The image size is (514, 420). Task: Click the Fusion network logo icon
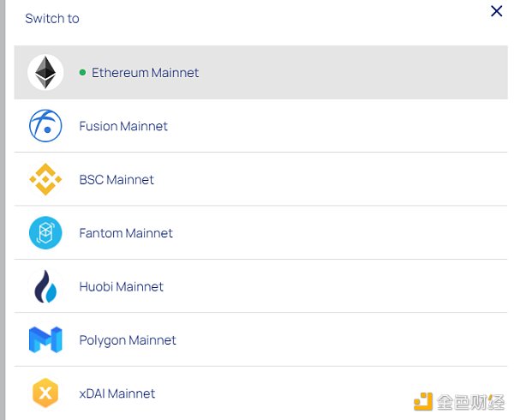(45, 126)
